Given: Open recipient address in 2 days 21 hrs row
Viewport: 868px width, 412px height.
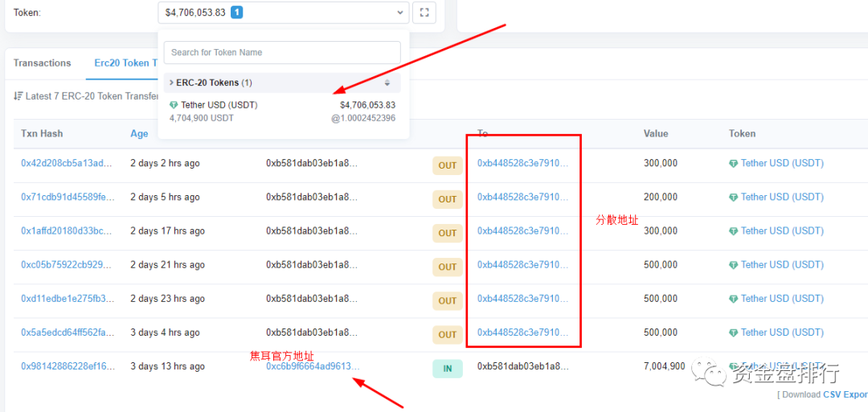Looking at the screenshot, I should pyautogui.click(x=523, y=264).
